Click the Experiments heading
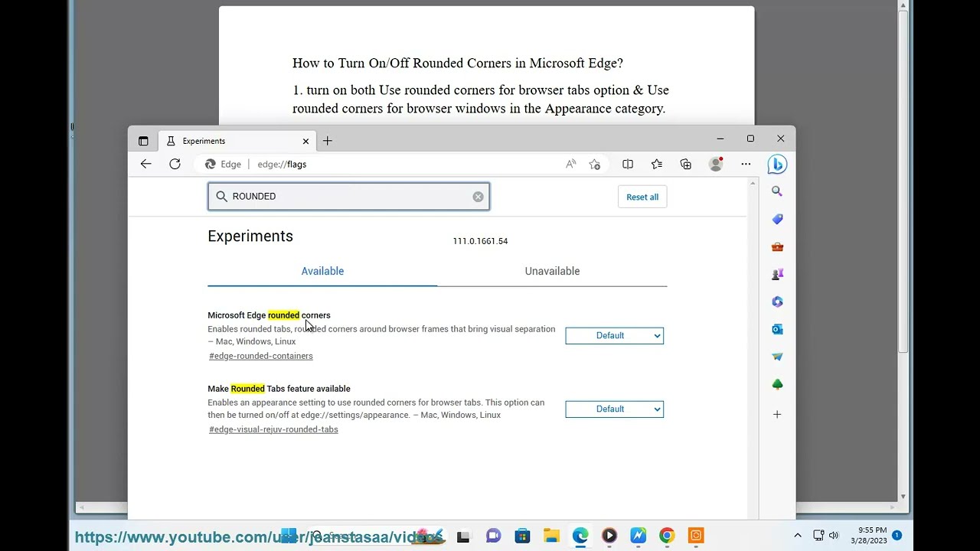 click(250, 236)
